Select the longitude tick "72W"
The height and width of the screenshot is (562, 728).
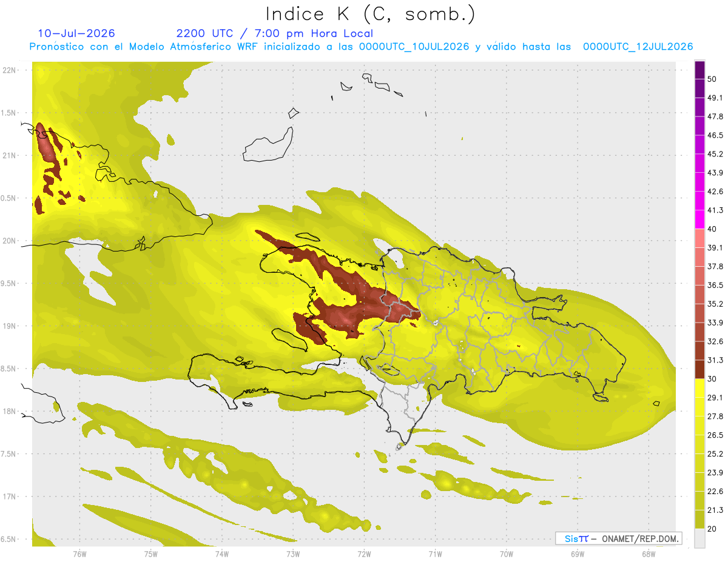pyautogui.click(x=364, y=554)
